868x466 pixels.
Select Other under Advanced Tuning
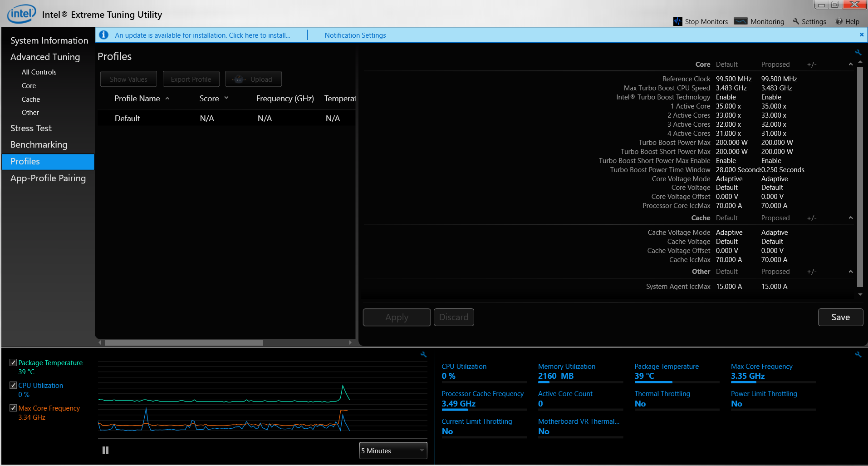(x=30, y=113)
